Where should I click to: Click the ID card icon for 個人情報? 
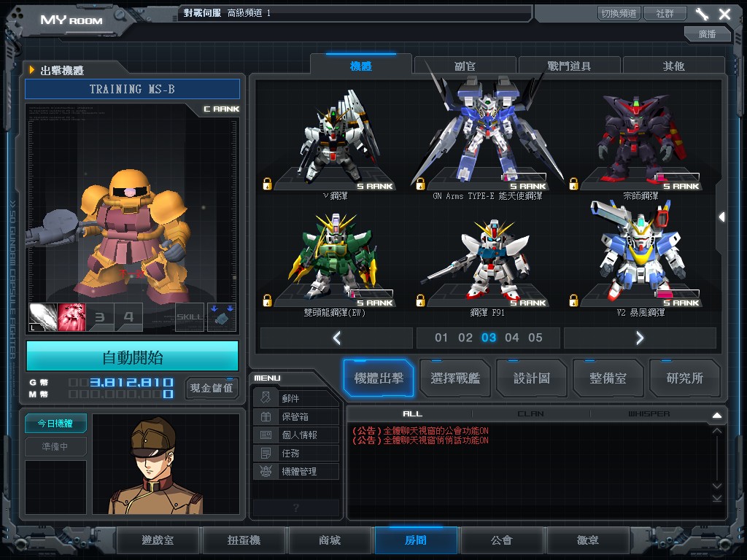pos(266,435)
